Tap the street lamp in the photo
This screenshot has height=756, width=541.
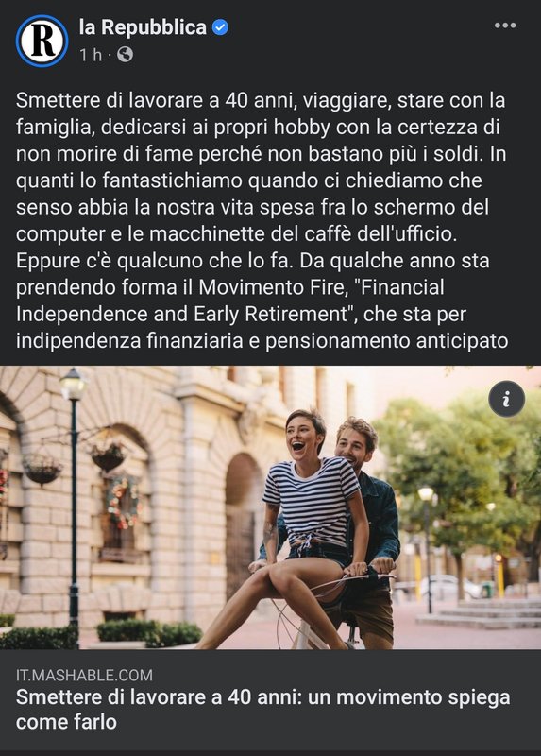pyautogui.click(x=74, y=497)
